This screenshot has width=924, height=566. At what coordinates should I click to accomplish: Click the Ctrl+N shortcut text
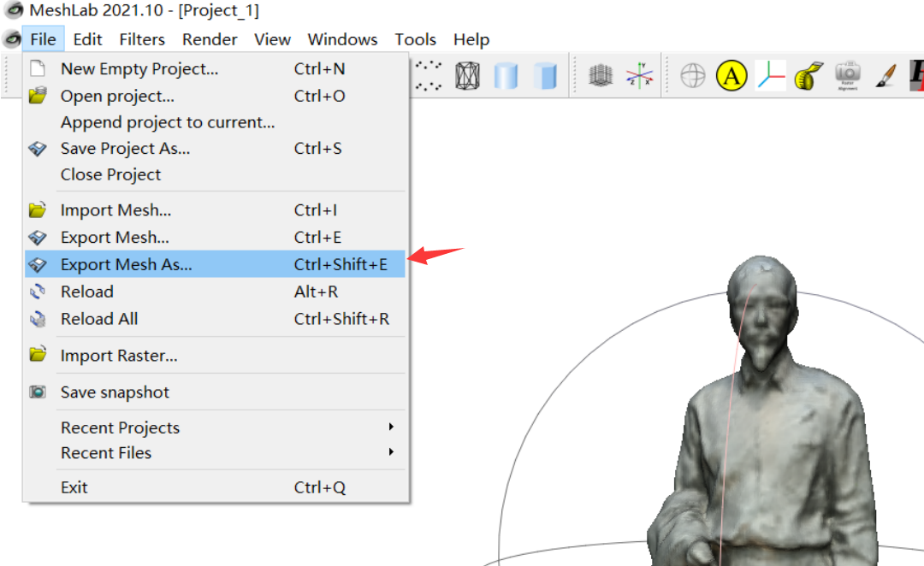click(319, 69)
